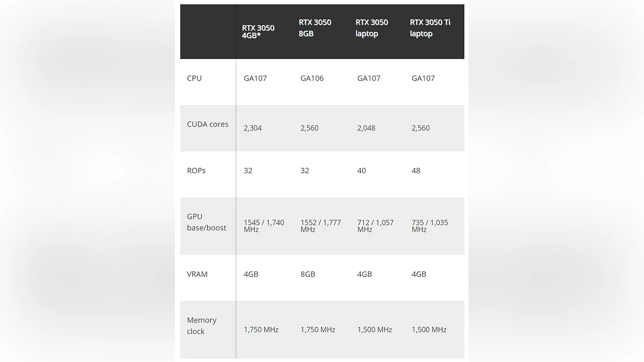Click the RTX 3050 laptop column header
Viewport: 644px width, 362px height.
371,28
